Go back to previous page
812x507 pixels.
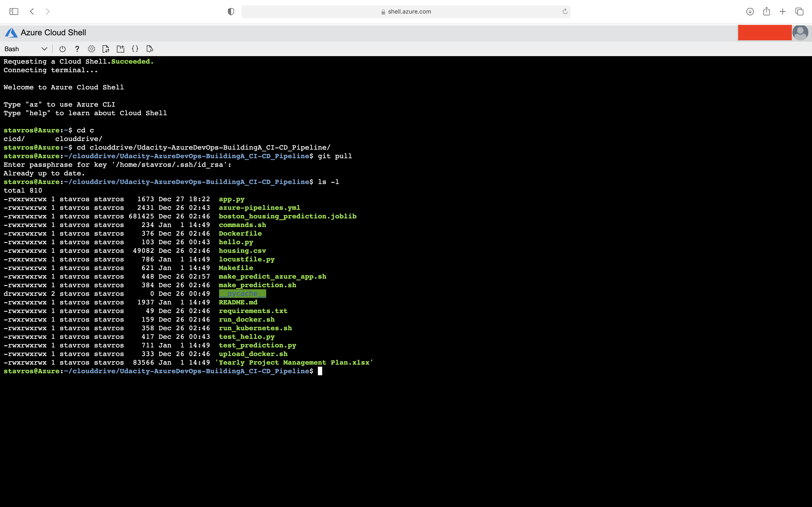pos(32,12)
